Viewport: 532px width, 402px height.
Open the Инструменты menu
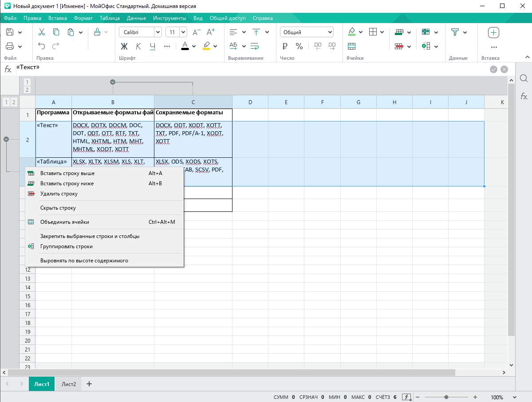[x=169, y=18]
